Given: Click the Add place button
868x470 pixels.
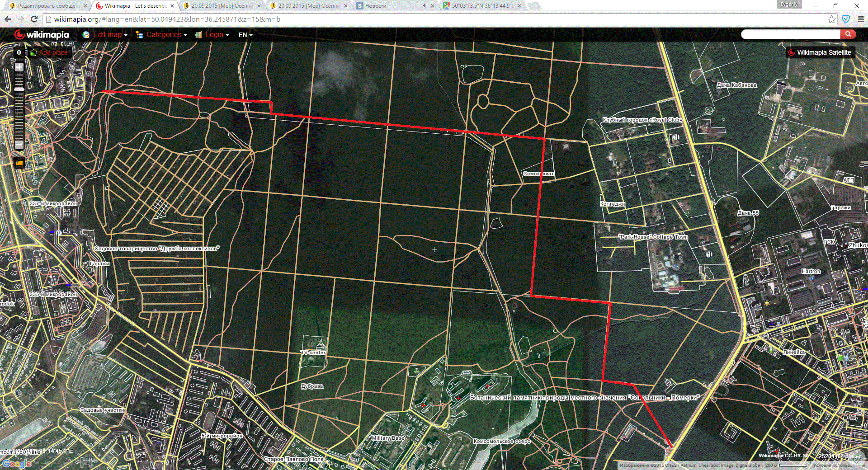Looking at the screenshot, I should 49,52.
